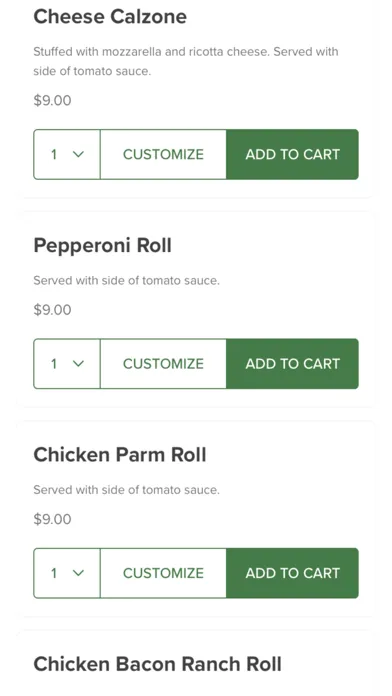392x696 pixels.
Task: Click the Cheese Calzone mozzarella and ricotta description
Action: pyautogui.click(x=186, y=61)
